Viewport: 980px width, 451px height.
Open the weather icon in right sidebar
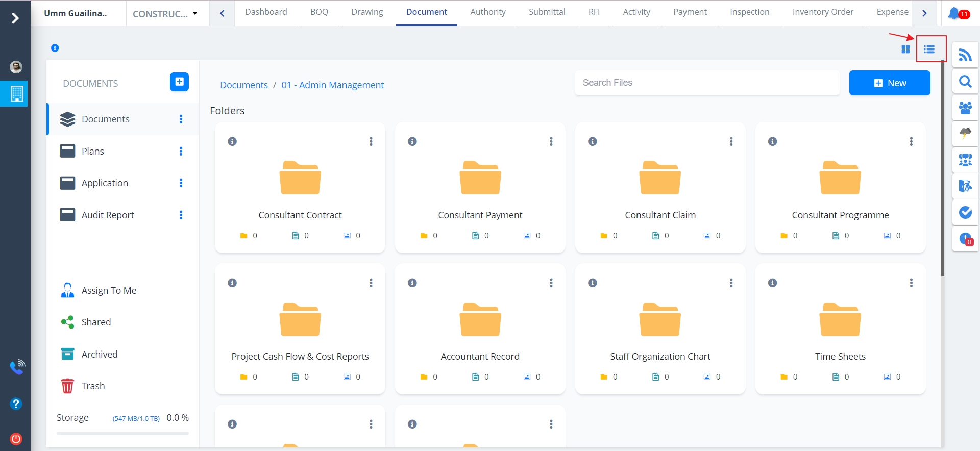(965, 134)
